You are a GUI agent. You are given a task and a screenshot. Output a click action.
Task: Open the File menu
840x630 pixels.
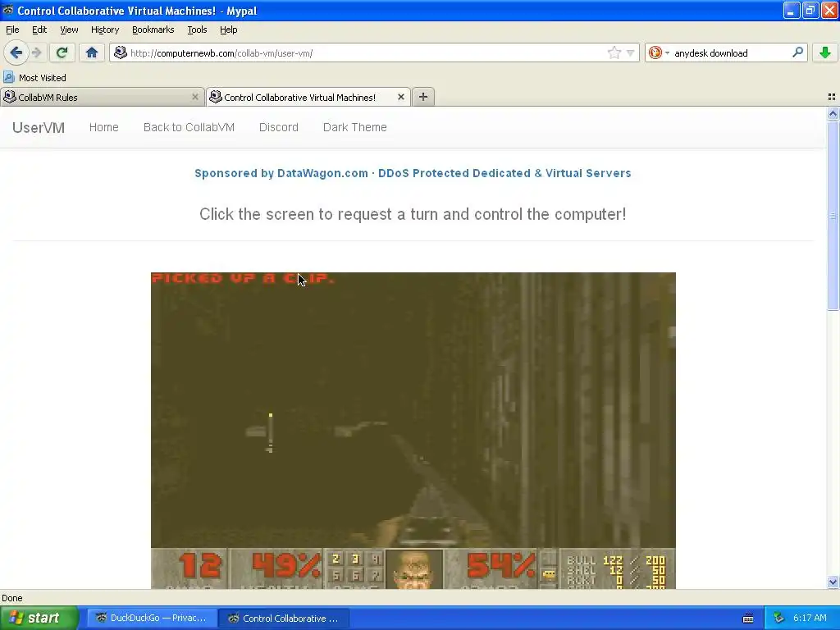pyautogui.click(x=12, y=30)
